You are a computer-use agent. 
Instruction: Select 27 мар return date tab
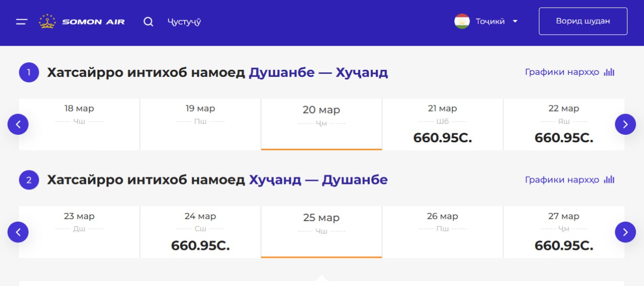click(x=563, y=232)
